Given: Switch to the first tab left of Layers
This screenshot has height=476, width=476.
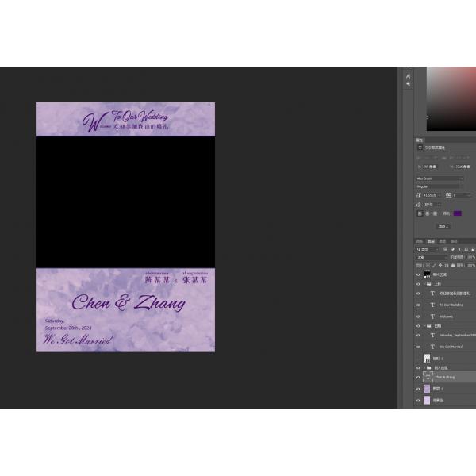Looking at the screenshot, I should pos(420,241).
